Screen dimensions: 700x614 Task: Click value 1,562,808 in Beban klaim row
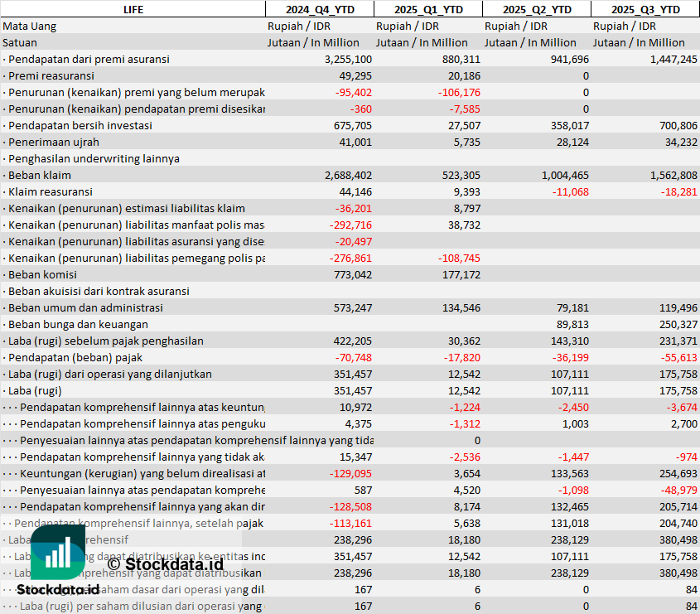click(x=673, y=175)
